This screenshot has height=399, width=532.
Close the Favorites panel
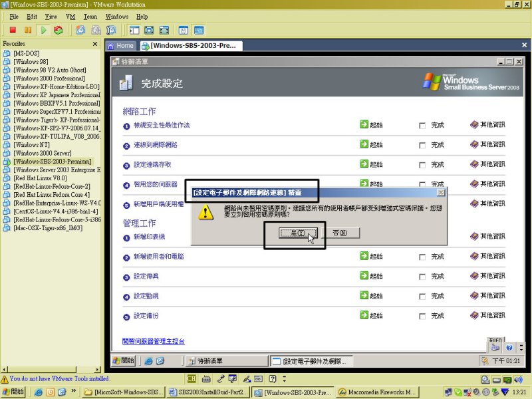[95, 44]
